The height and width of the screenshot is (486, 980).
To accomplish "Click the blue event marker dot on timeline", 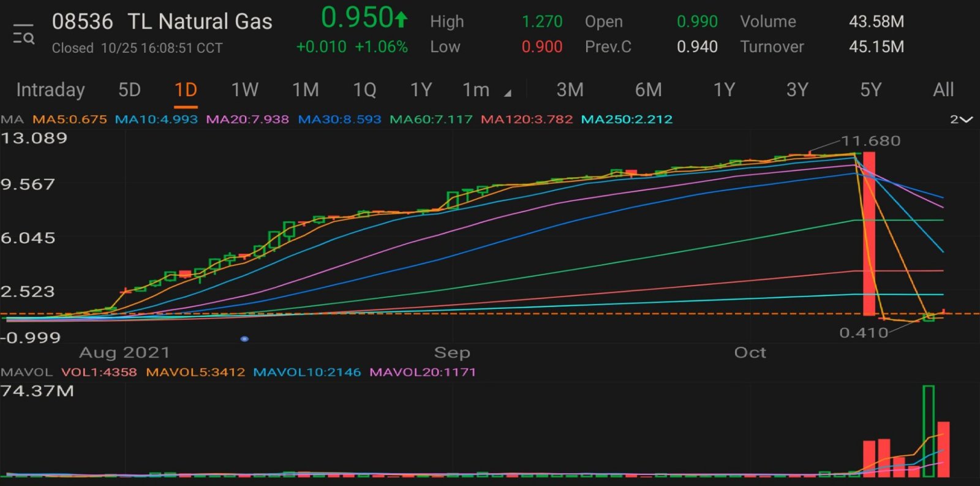I will (x=244, y=339).
